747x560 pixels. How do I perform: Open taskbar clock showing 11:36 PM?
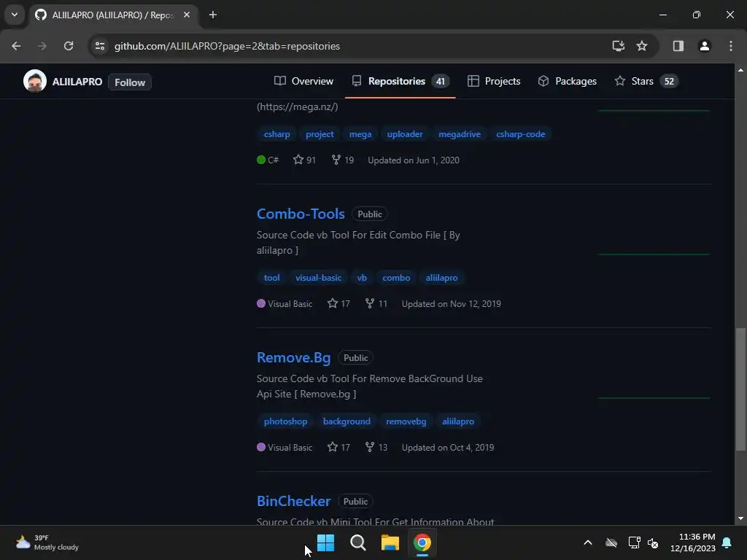(x=693, y=542)
